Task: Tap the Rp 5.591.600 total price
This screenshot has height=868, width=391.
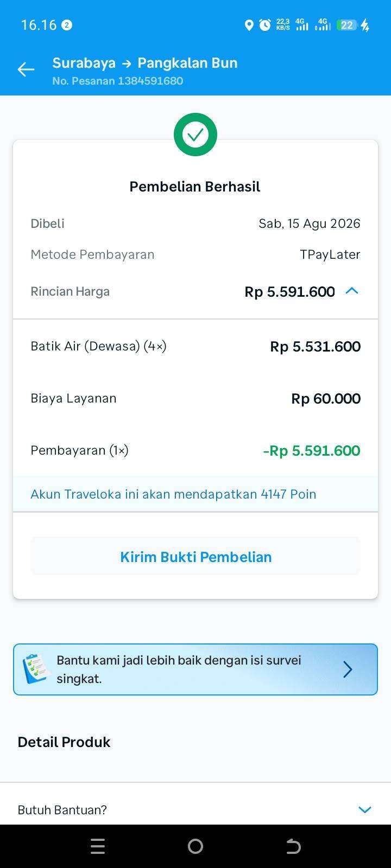Action: click(x=289, y=292)
